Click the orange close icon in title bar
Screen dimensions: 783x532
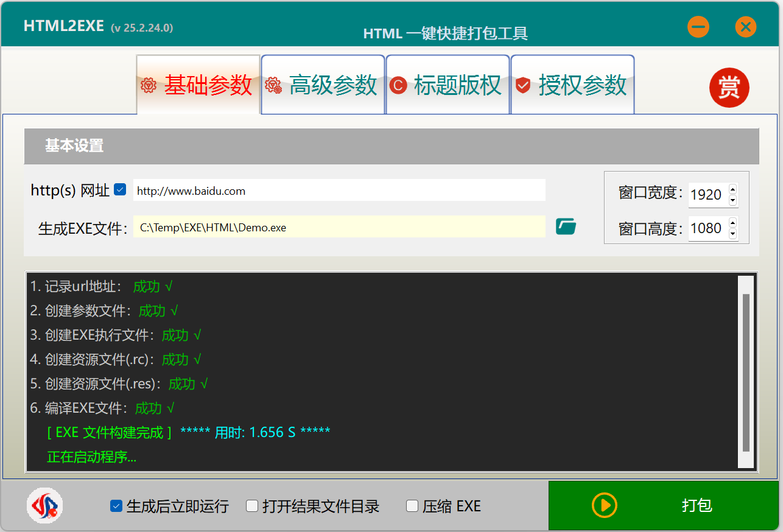pos(745,27)
